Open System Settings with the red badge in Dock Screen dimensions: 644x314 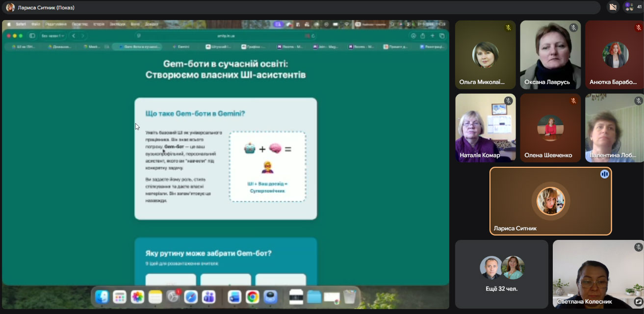coord(173,296)
